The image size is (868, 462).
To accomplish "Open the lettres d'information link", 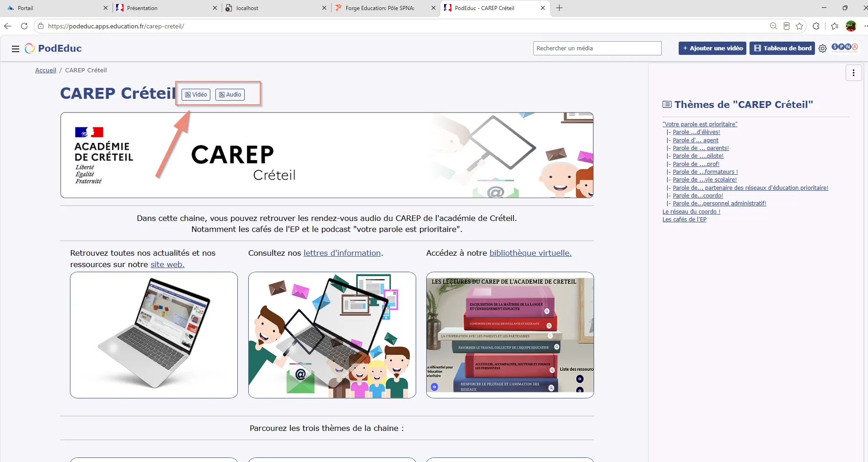I will coord(342,253).
